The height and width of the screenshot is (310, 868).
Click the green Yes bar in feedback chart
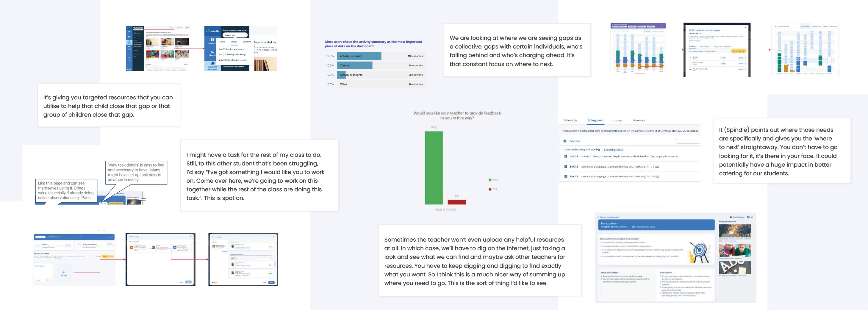[434, 167]
